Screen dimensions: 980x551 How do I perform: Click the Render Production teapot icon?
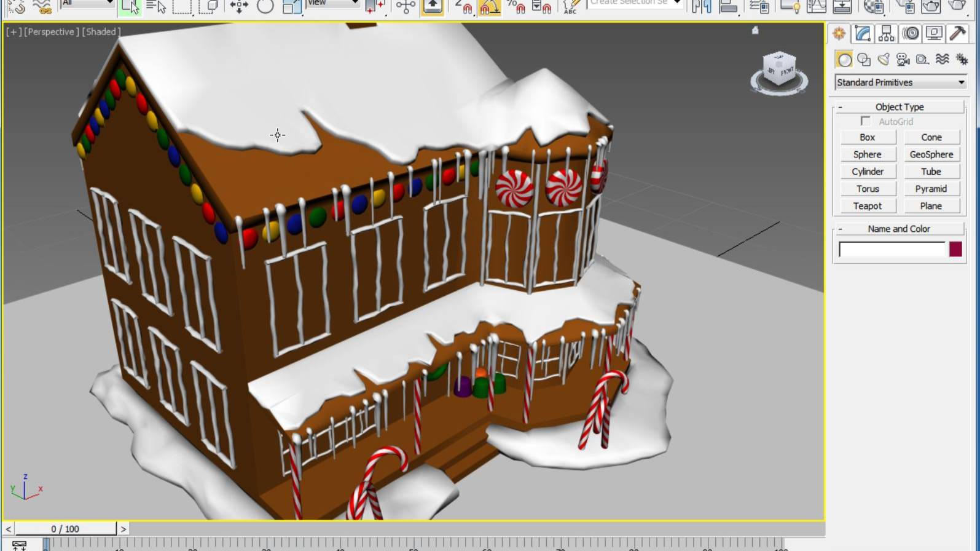(x=957, y=6)
